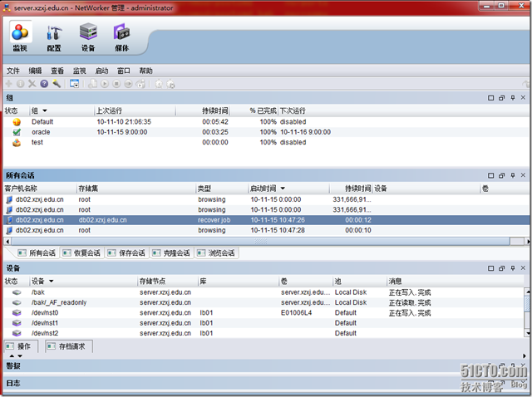This screenshot has height=397, width=532.
Task: Open the 监视 (Monitoring) view icon
Action: click(21, 34)
